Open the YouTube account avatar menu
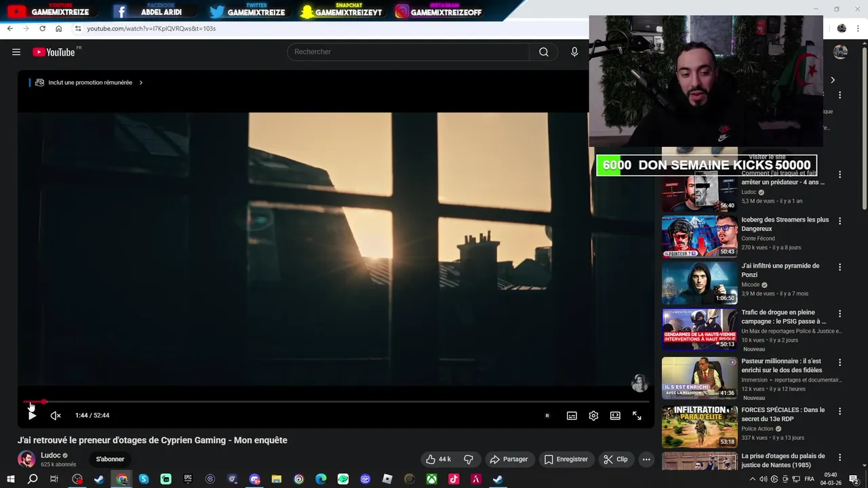 [840, 52]
